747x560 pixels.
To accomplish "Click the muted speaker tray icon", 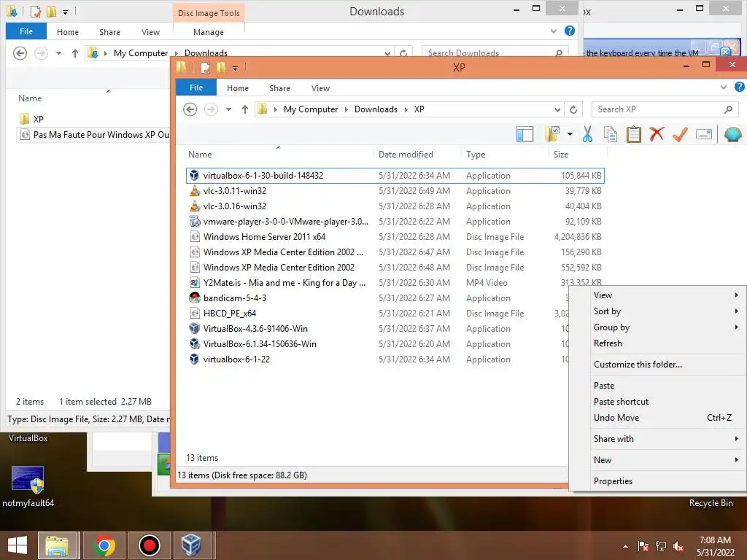I will click(678, 546).
